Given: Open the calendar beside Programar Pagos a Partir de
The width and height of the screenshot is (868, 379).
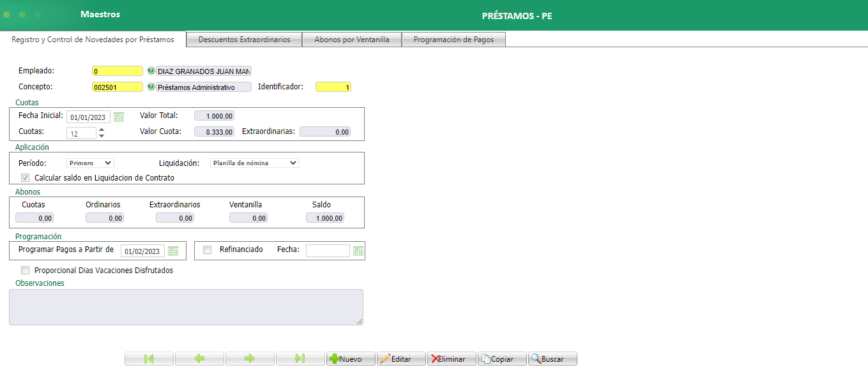Looking at the screenshot, I should 172,250.
